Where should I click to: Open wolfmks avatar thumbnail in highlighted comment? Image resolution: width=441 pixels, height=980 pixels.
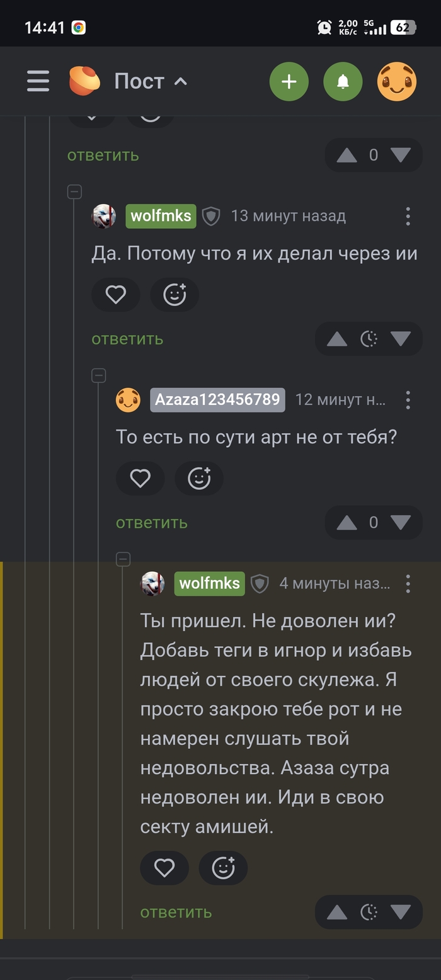click(x=152, y=584)
